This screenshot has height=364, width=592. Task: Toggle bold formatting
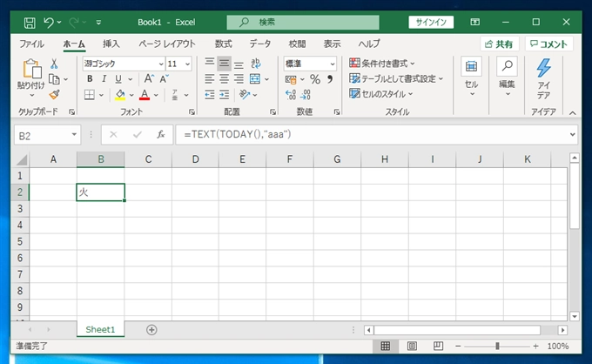[x=90, y=79]
